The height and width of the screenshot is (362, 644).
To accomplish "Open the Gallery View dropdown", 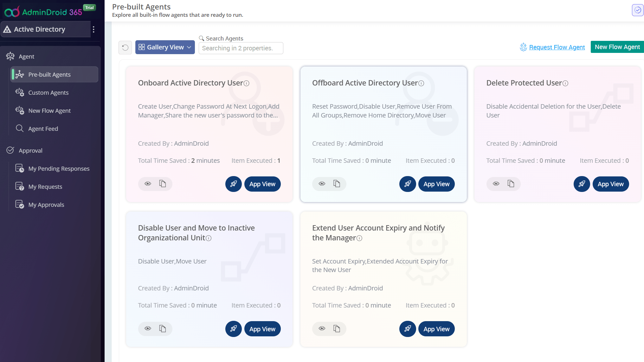I will (x=165, y=47).
